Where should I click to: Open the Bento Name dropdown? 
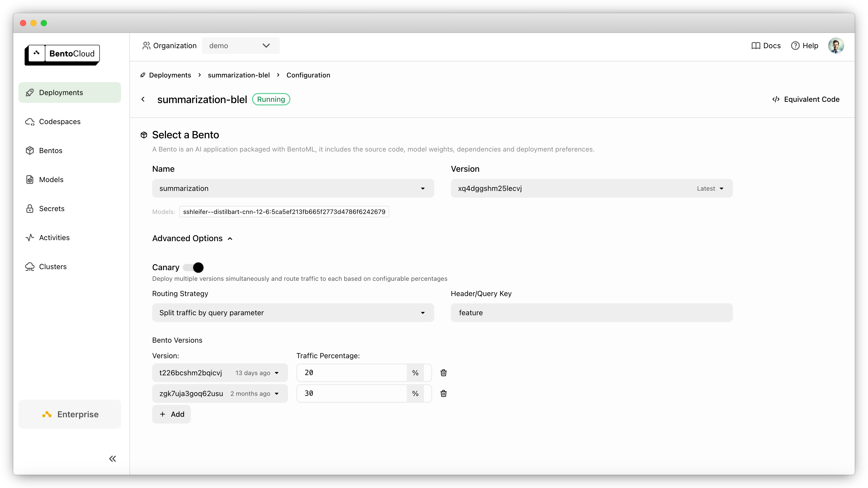293,188
